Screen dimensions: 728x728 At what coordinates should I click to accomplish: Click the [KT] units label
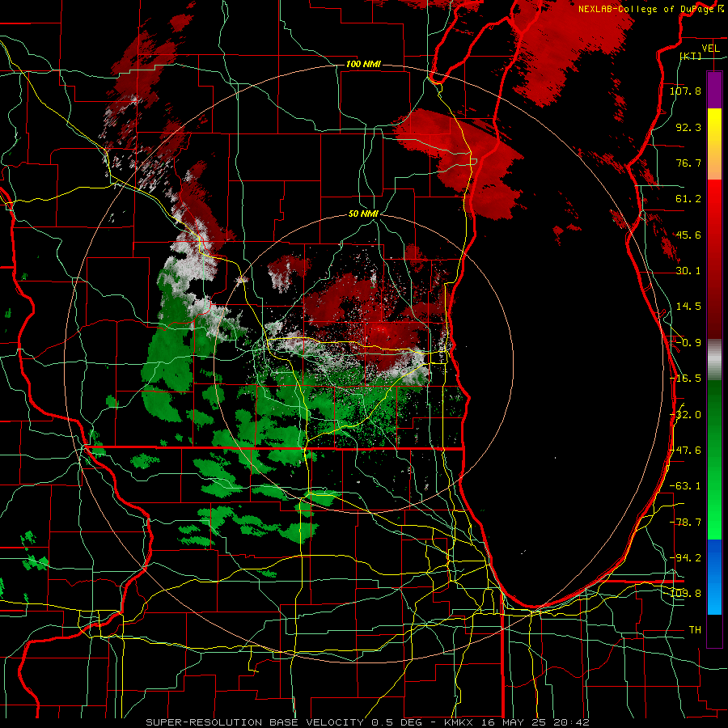(x=691, y=57)
